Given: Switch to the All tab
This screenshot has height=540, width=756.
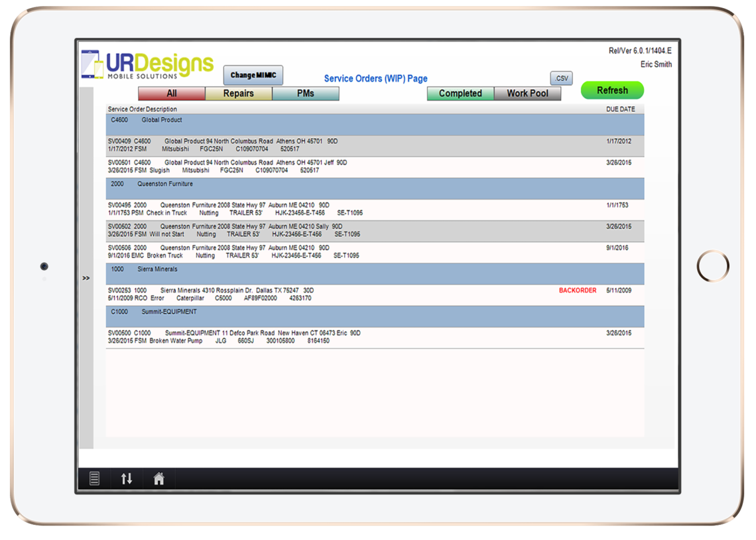Looking at the screenshot, I should point(172,94).
